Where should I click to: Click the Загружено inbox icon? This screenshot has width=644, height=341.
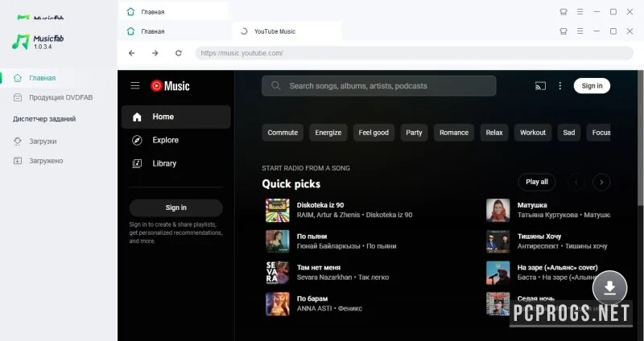pos(18,161)
